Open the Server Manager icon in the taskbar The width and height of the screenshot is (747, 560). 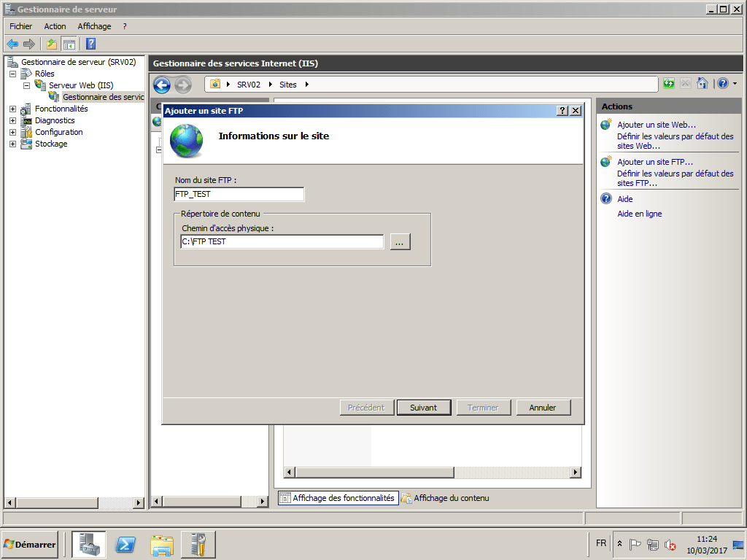[88, 544]
